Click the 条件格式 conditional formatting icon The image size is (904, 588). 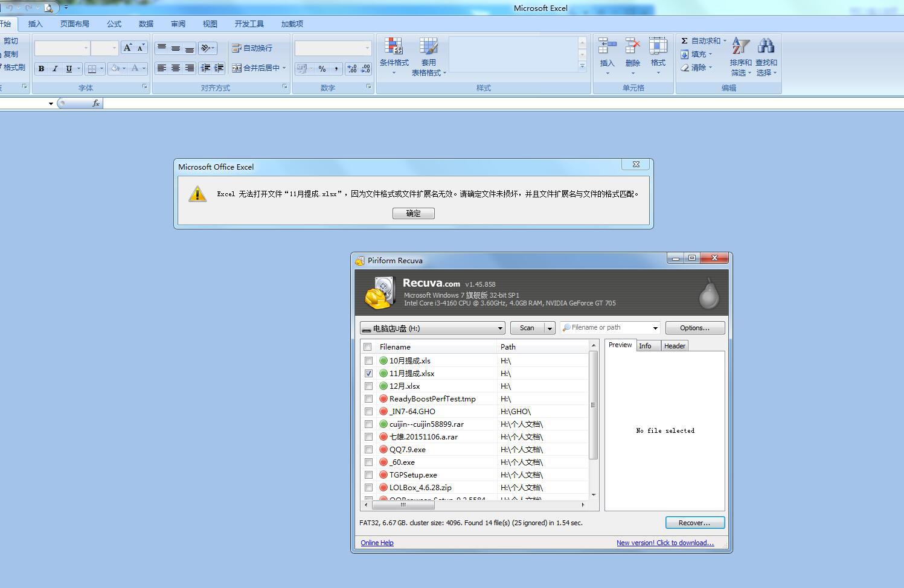pos(394,46)
